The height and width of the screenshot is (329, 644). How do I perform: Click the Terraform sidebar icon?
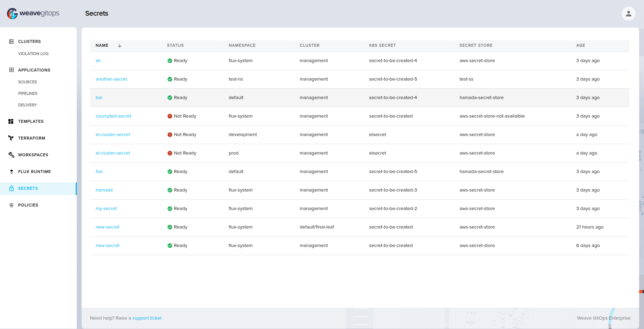(11, 138)
